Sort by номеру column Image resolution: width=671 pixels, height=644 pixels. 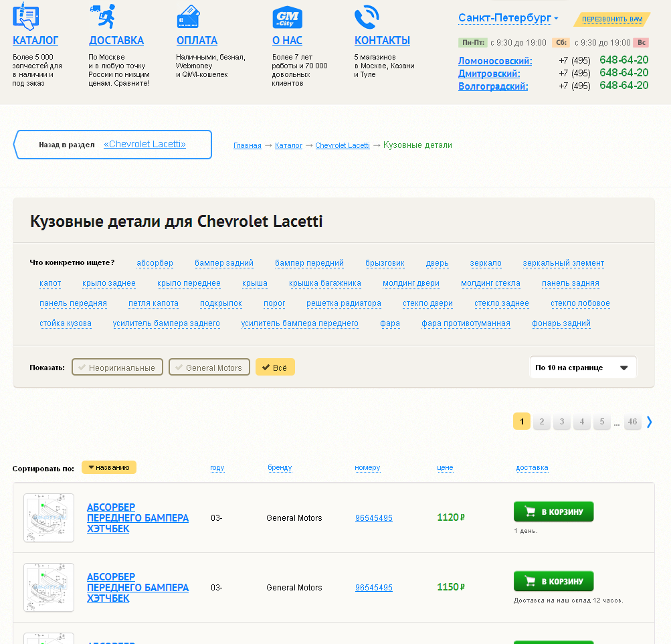[x=367, y=467]
